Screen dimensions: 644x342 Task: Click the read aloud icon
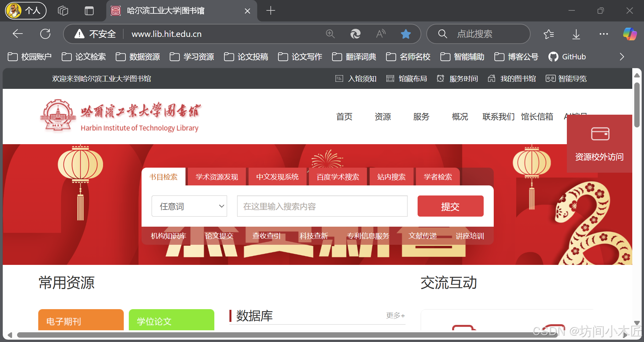(381, 34)
